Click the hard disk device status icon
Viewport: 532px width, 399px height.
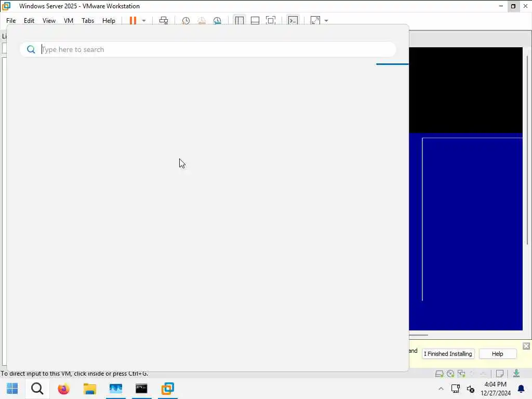(x=439, y=374)
